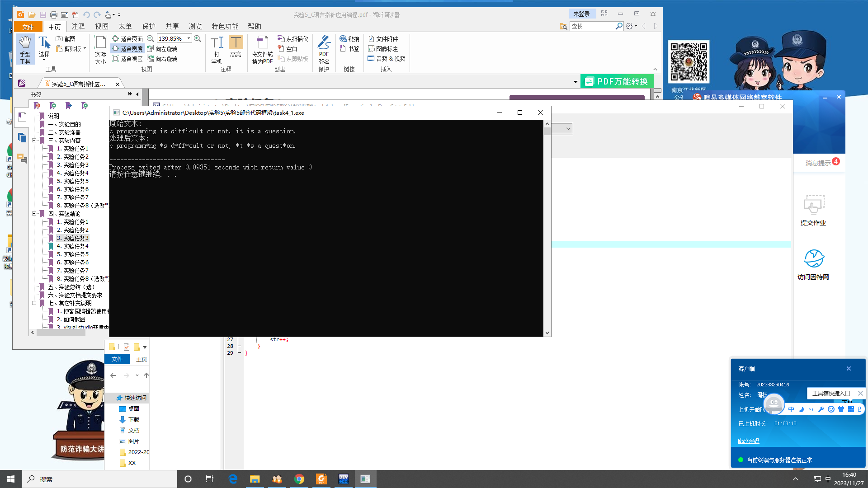Toggle the Fit Width (适合宽度) view mode
The image size is (868, 488).
[x=127, y=49]
